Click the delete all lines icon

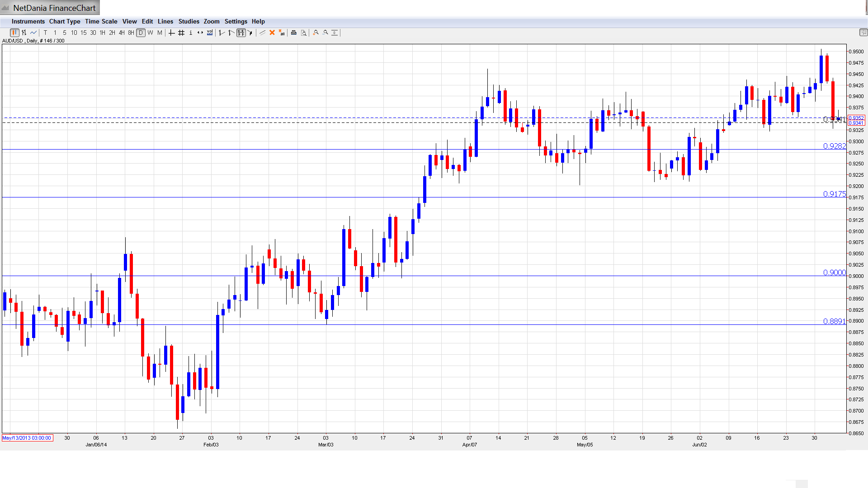282,33
